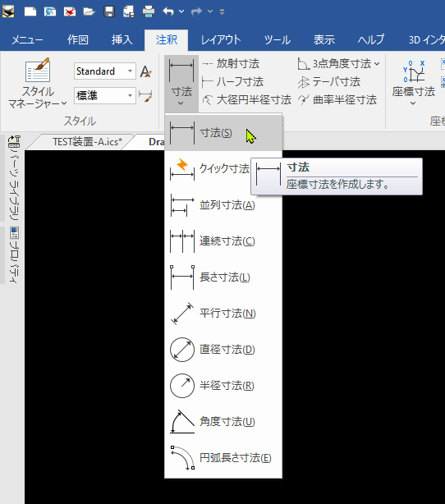Screen dimensions: 445x504
Task: Expand the 3点角度寸法 dropdown arrow
Action: click(x=377, y=64)
